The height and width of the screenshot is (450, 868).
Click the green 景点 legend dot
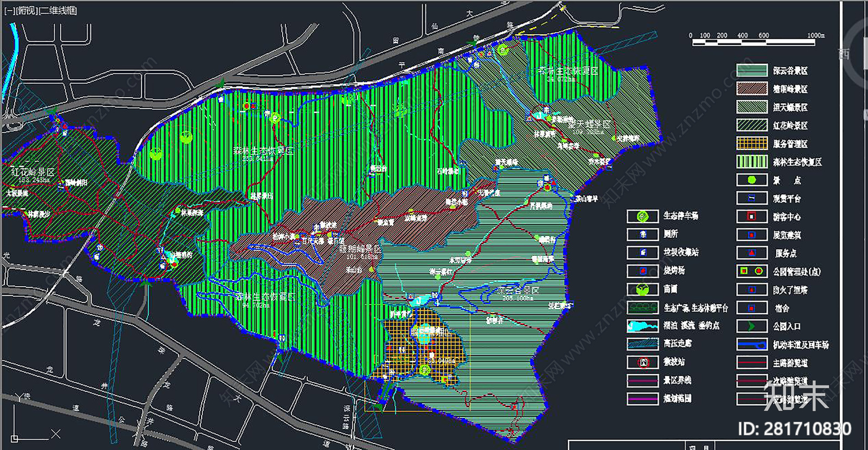pos(751,180)
